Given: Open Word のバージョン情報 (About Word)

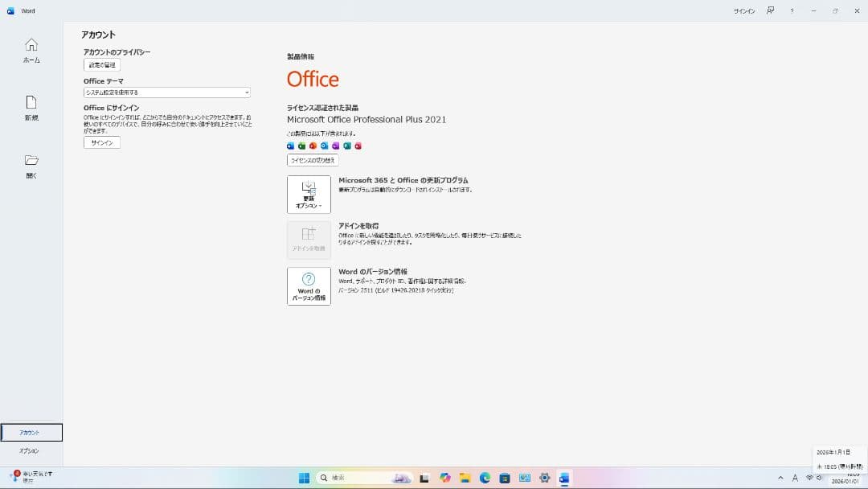Looking at the screenshot, I should pyautogui.click(x=309, y=286).
